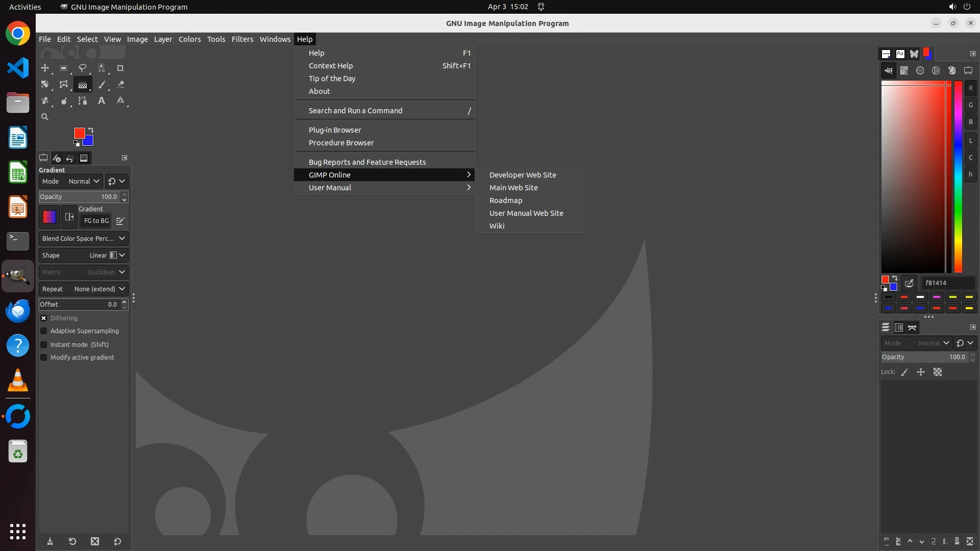Viewport: 980px width, 551px height.
Task: Open the Shape Linear dropdown
Action: (x=83, y=255)
